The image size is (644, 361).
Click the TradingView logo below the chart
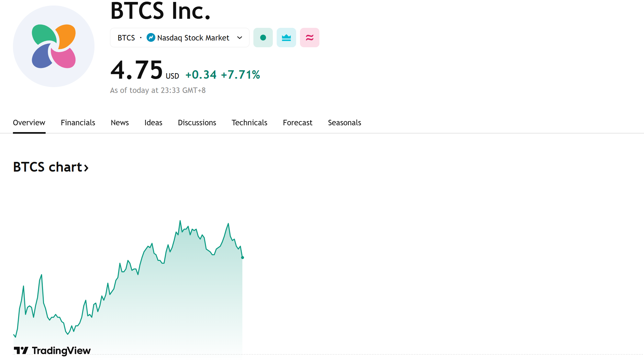[x=52, y=350]
